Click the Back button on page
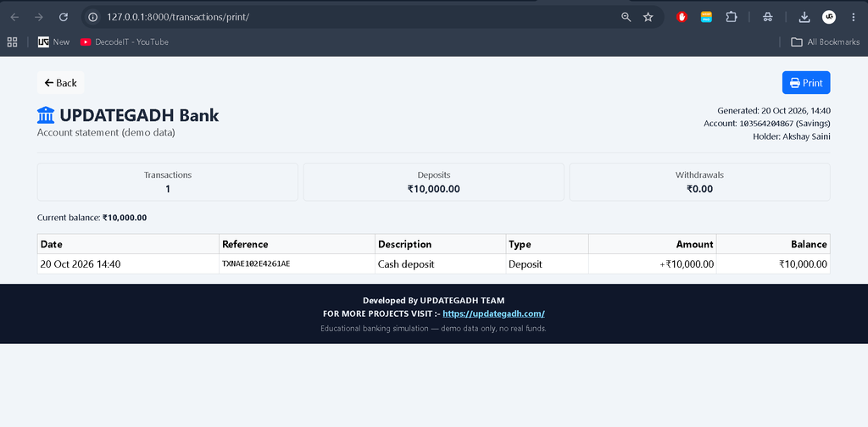 point(61,83)
